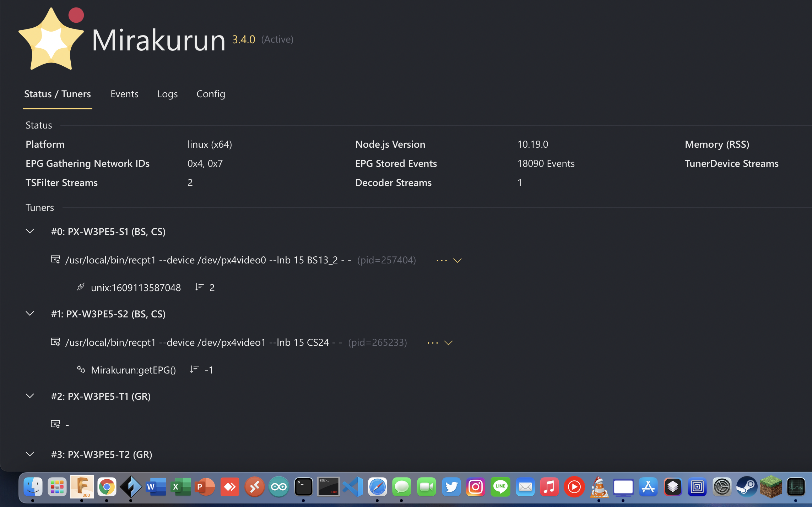
Task: Click the priority sort icon beside value -1
Action: 194,369
